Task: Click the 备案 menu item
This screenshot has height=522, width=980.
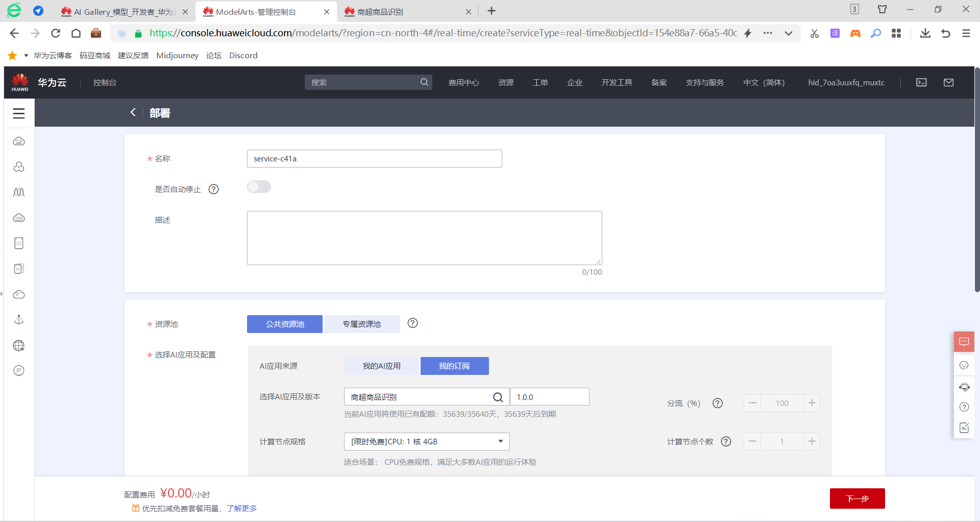Action: pos(659,82)
